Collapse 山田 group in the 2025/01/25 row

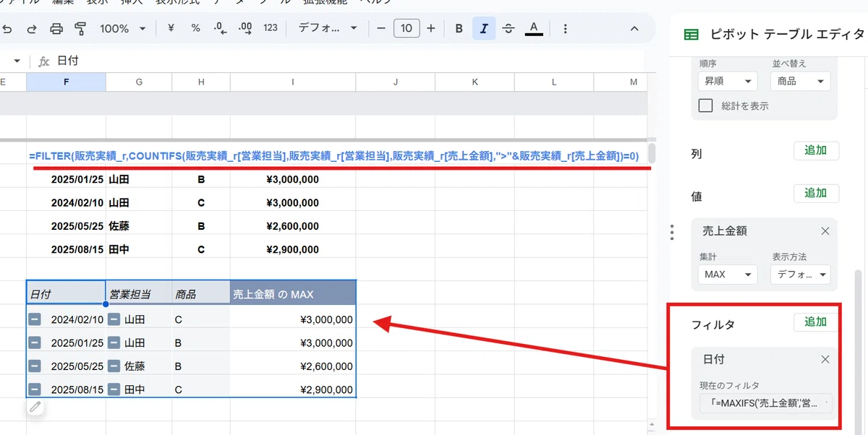click(x=114, y=343)
